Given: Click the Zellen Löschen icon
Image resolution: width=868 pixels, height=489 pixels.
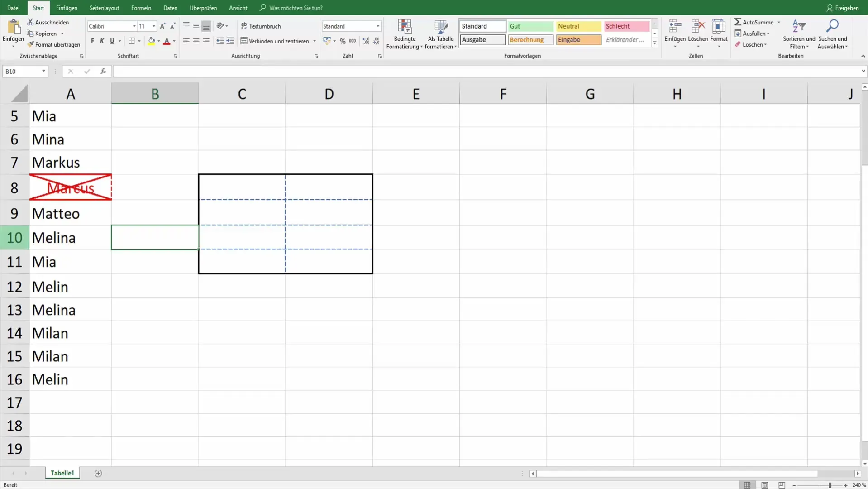Looking at the screenshot, I should pyautogui.click(x=698, y=27).
